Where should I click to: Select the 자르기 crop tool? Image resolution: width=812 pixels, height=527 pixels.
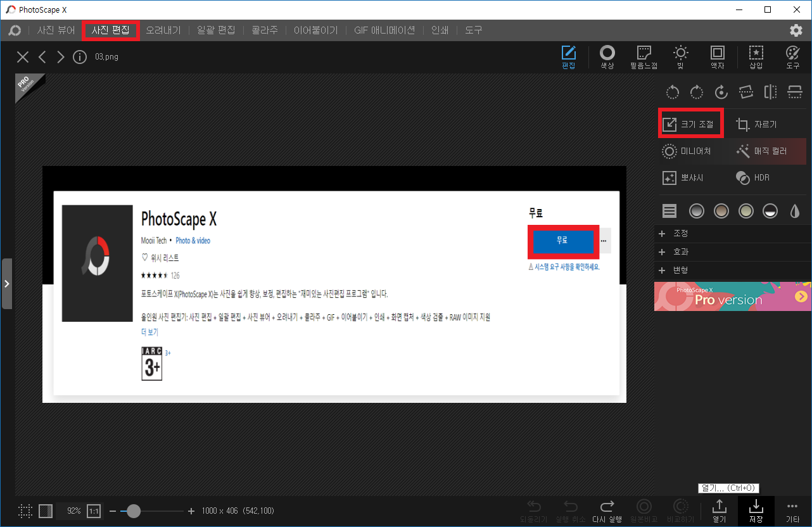(x=757, y=125)
